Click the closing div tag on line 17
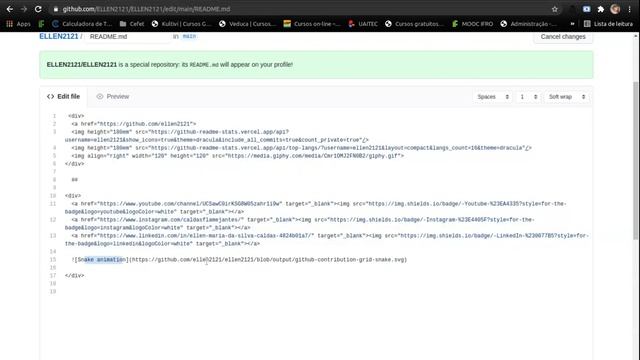The height and width of the screenshot is (360, 640). pos(74,276)
